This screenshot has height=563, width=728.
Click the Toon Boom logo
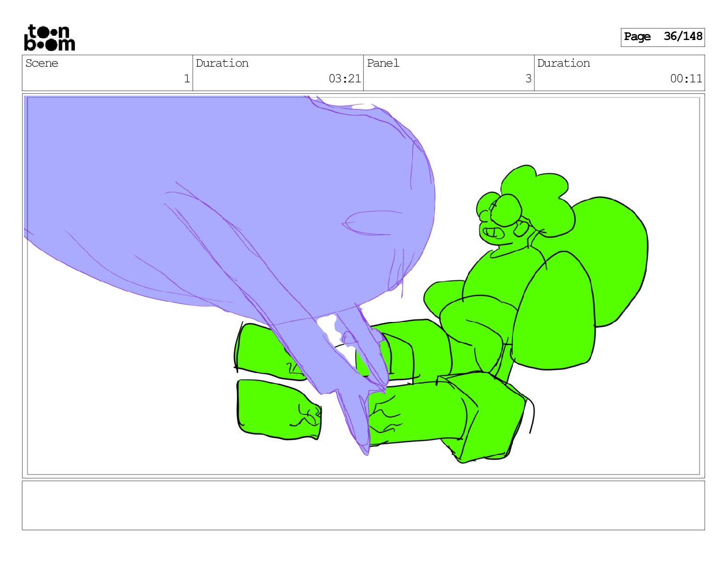(x=49, y=37)
